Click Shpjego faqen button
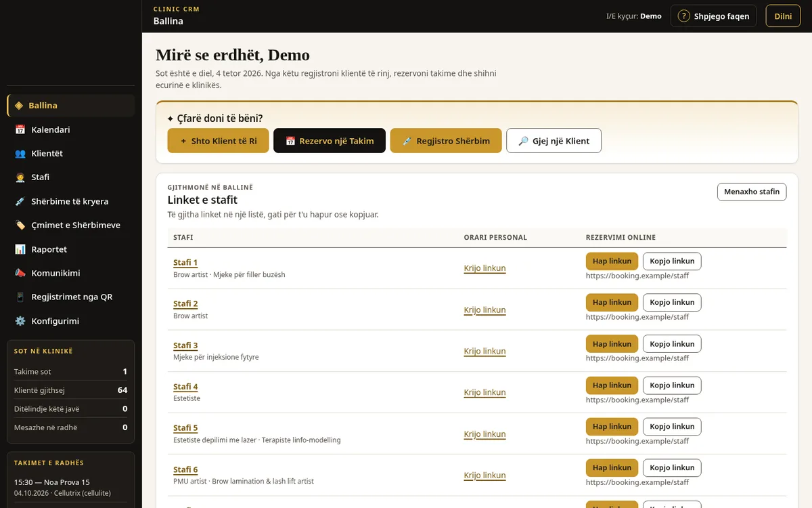Image resolution: width=812 pixels, height=508 pixels. 713,16
